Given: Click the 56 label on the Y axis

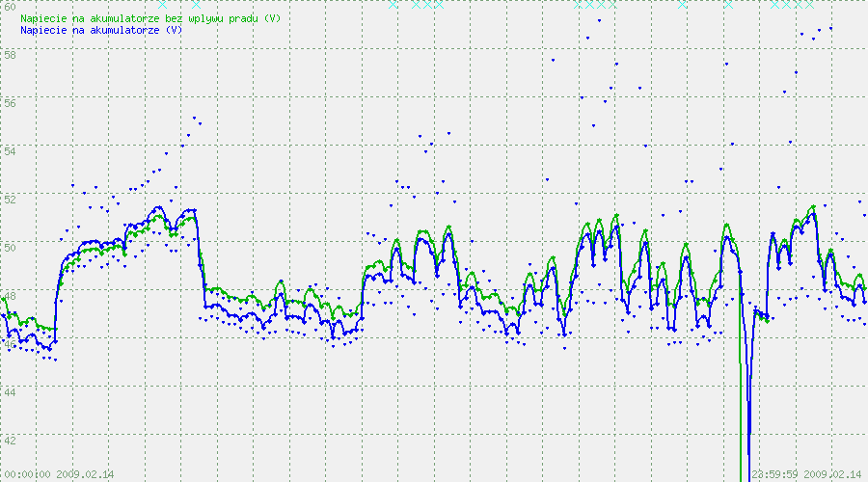Looking at the screenshot, I should [x=11, y=102].
